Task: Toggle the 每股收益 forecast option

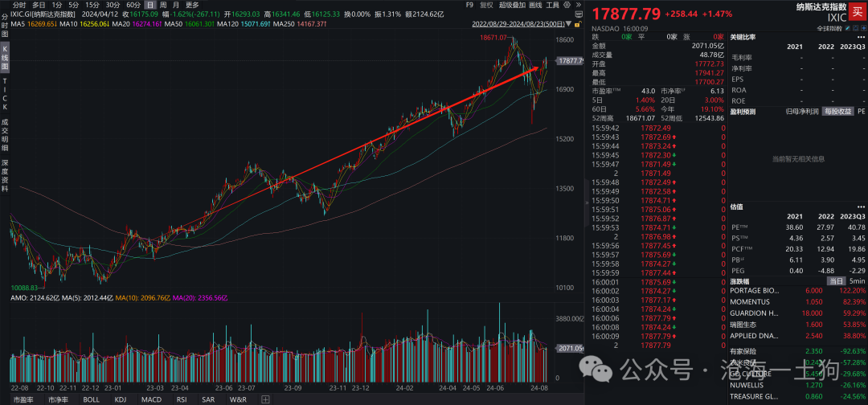Action: [x=837, y=111]
